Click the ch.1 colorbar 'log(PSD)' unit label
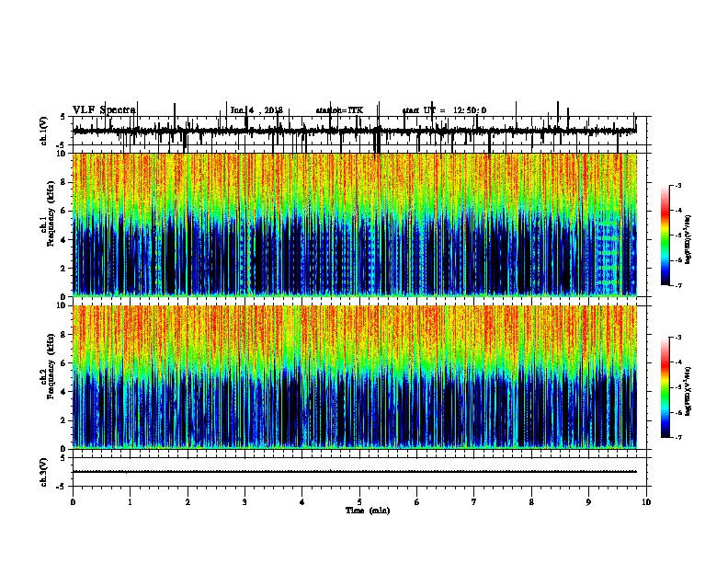The image size is (728, 563). [x=688, y=240]
